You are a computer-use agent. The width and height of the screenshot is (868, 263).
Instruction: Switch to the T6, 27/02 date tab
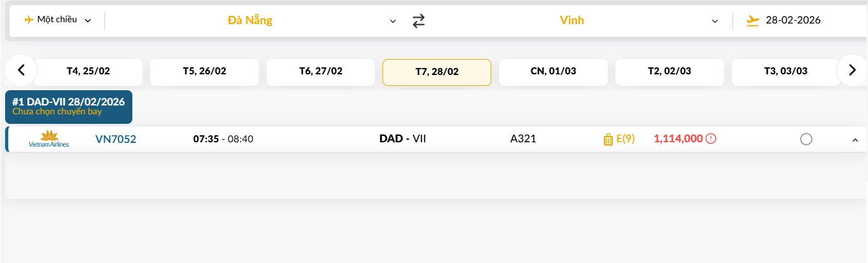pos(321,72)
